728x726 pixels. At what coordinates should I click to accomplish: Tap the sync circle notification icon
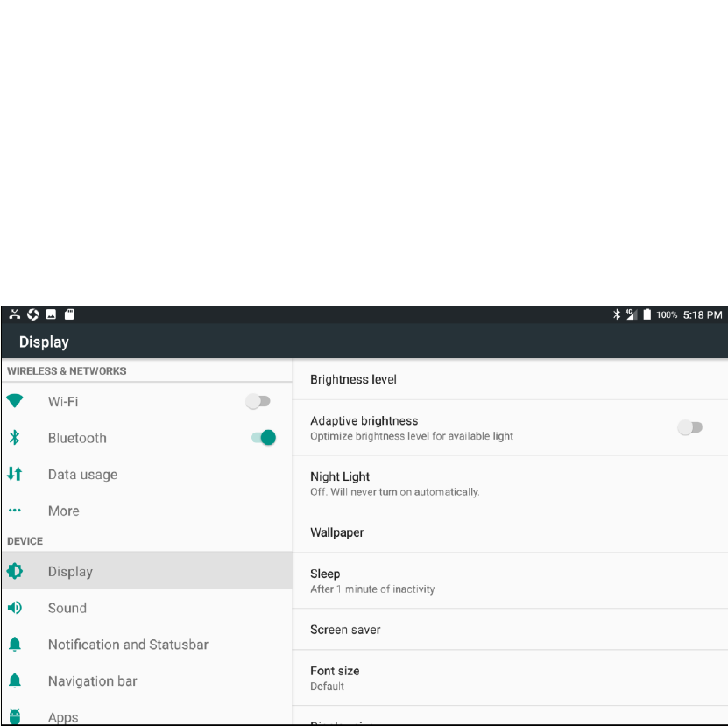click(32, 314)
